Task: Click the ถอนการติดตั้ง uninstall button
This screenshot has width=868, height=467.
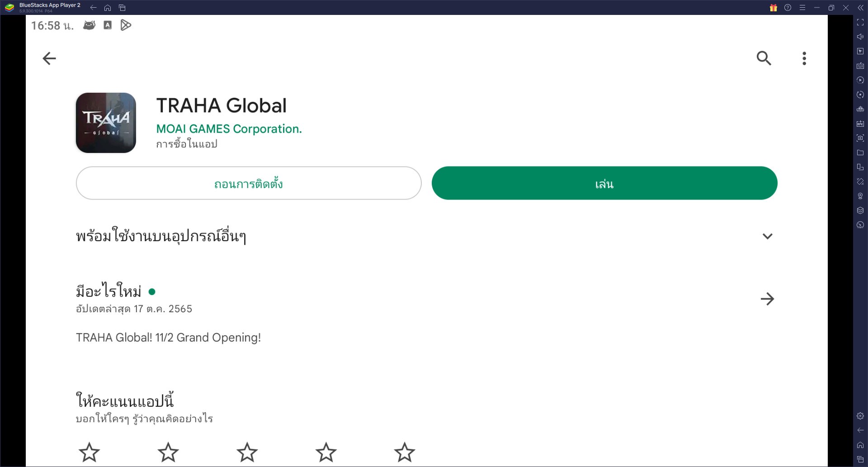Action: tap(249, 183)
